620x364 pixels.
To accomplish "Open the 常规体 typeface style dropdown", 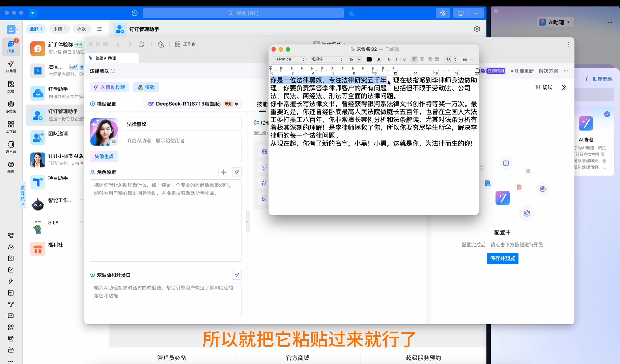I will [327, 59].
